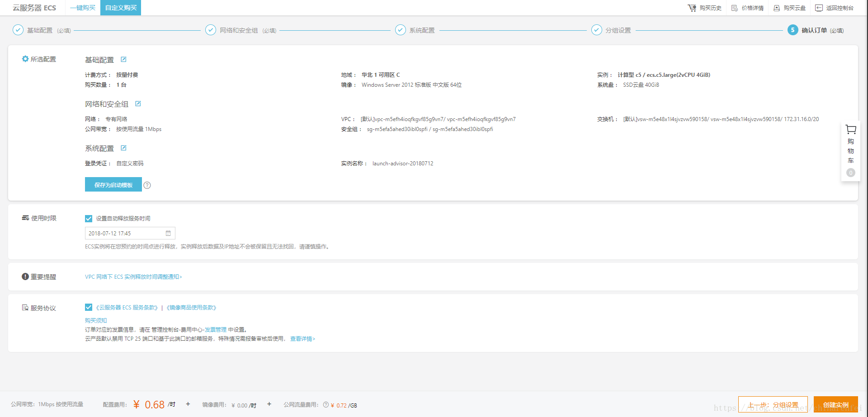Click the help icon next to 公网流量费用

(325, 405)
